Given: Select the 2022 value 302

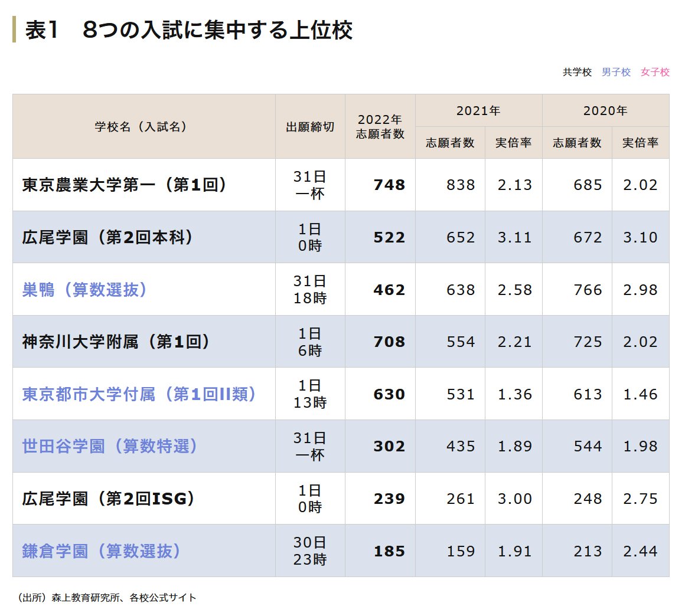Looking at the screenshot, I should pos(389,446).
